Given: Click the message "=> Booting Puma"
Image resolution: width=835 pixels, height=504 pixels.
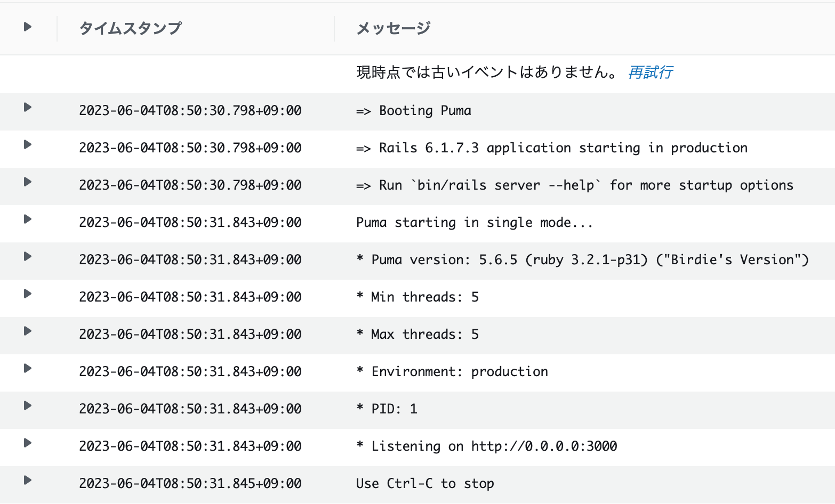Looking at the screenshot, I should point(414,110).
